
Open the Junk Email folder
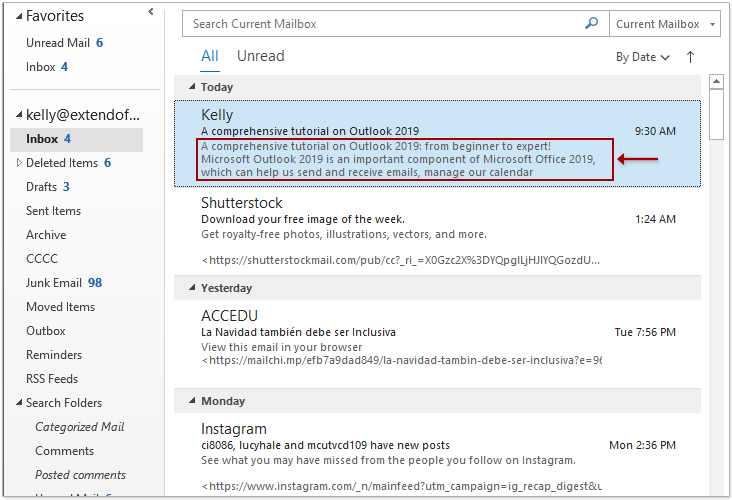point(63,283)
